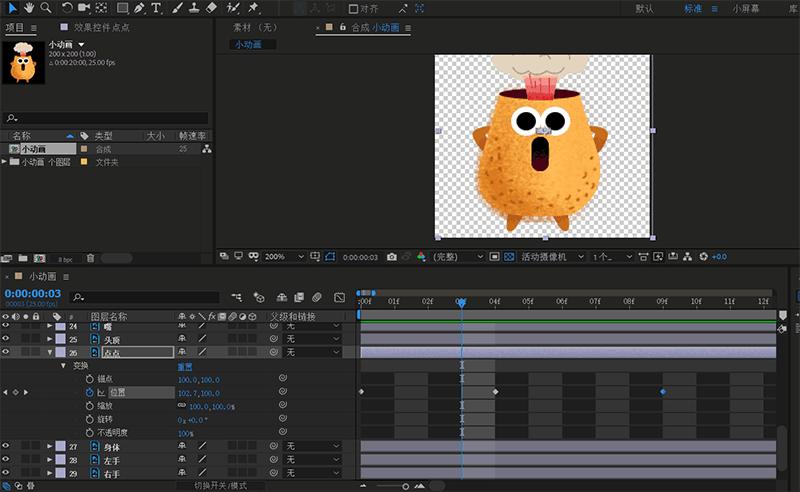The height and width of the screenshot is (492, 800).
Task: Collapse the 点点 layer 26 twirl arrow
Action: tap(50, 353)
